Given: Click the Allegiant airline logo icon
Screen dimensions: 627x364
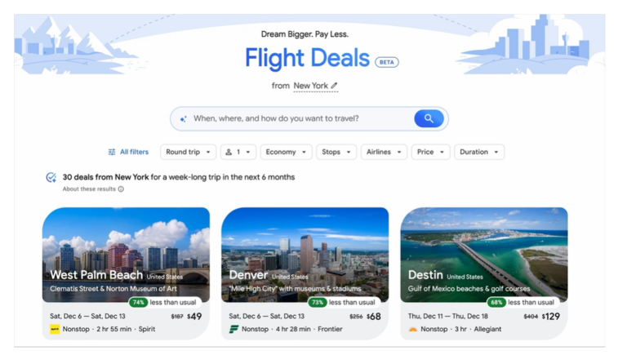Looking at the screenshot, I should point(412,329).
